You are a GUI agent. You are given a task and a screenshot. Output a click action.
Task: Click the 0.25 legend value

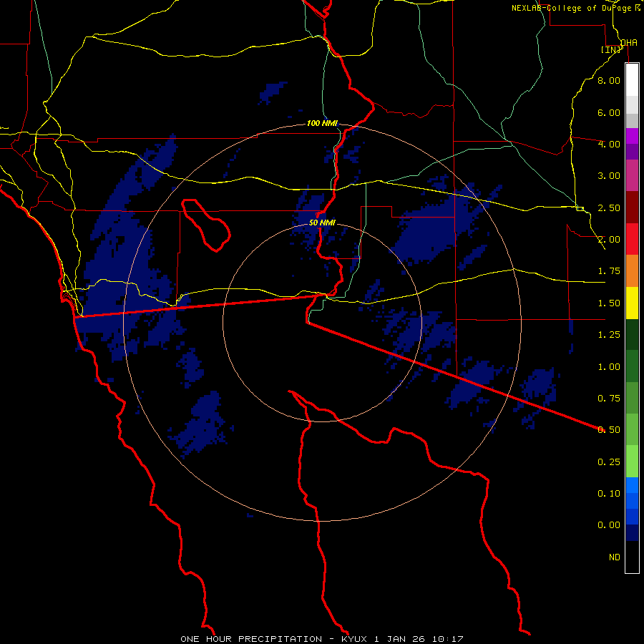[609, 462]
